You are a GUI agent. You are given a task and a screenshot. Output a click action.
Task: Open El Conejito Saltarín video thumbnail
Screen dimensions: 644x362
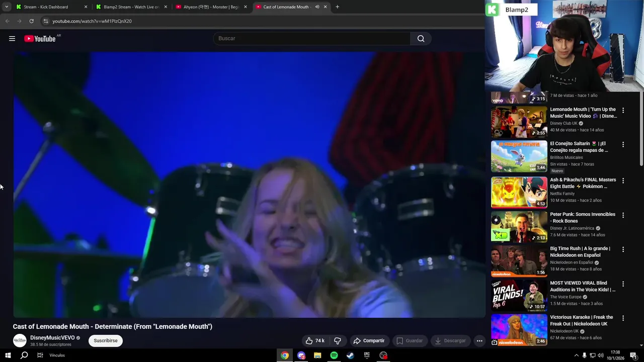point(519,156)
